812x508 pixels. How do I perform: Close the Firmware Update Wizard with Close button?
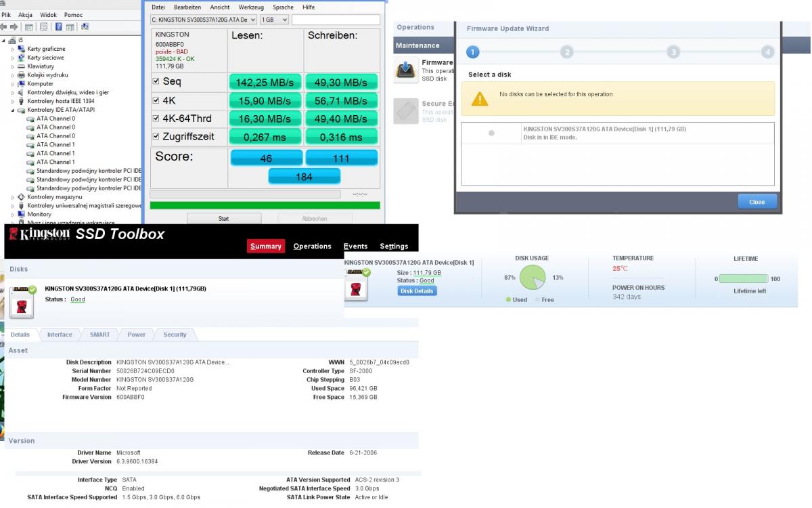tap(757, 202)
